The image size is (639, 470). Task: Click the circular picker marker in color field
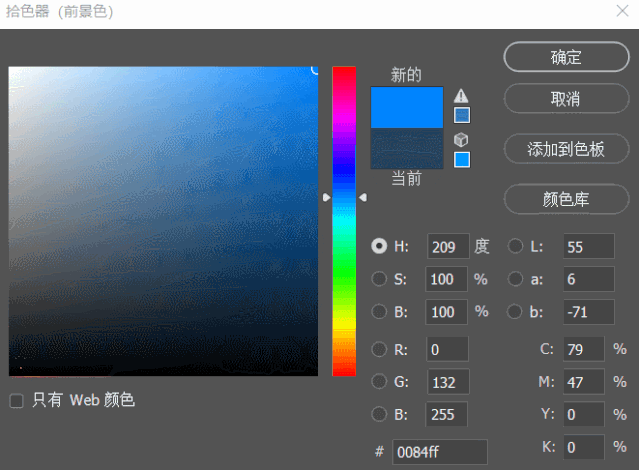(x=316, y=69)
